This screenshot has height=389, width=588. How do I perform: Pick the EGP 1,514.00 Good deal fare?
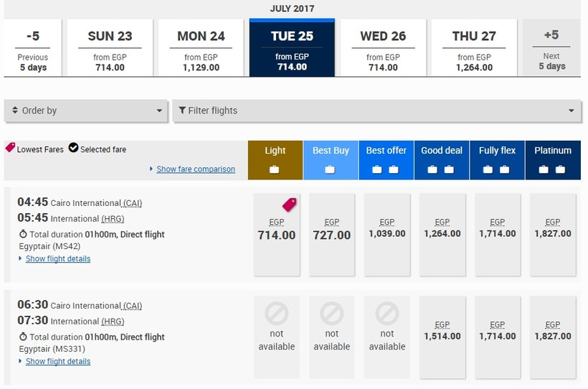(442, 335)
